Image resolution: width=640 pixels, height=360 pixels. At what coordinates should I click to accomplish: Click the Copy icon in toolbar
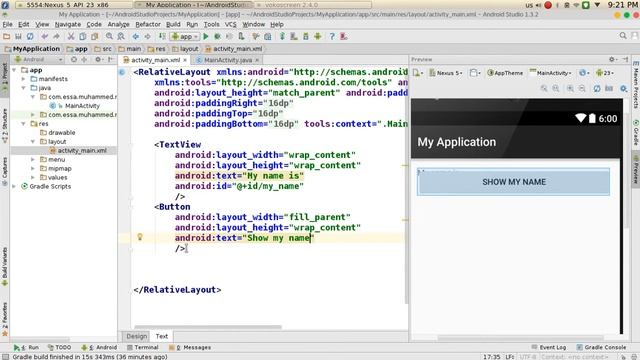[82, 36]
